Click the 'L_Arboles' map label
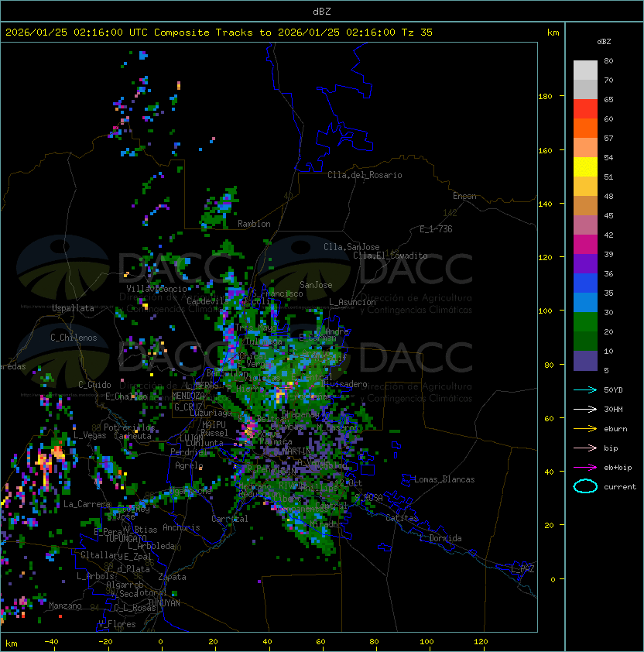 click(95, 576)
